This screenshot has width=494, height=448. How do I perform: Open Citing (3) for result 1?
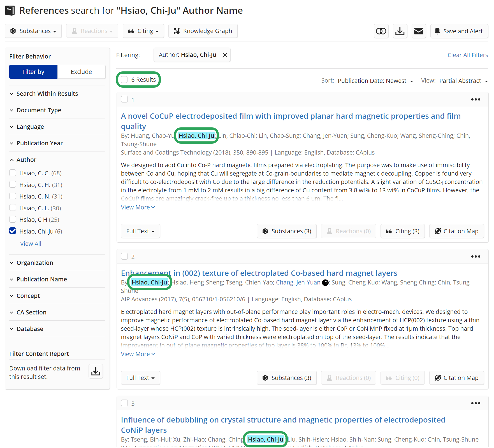click(403, 231)
